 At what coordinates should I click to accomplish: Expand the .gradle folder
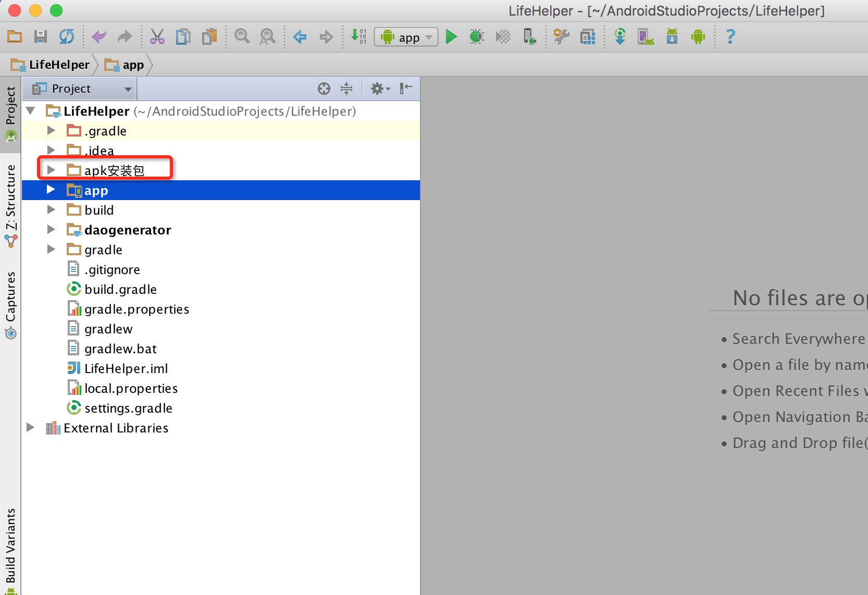pyautogui.click(x=51, y=130)
